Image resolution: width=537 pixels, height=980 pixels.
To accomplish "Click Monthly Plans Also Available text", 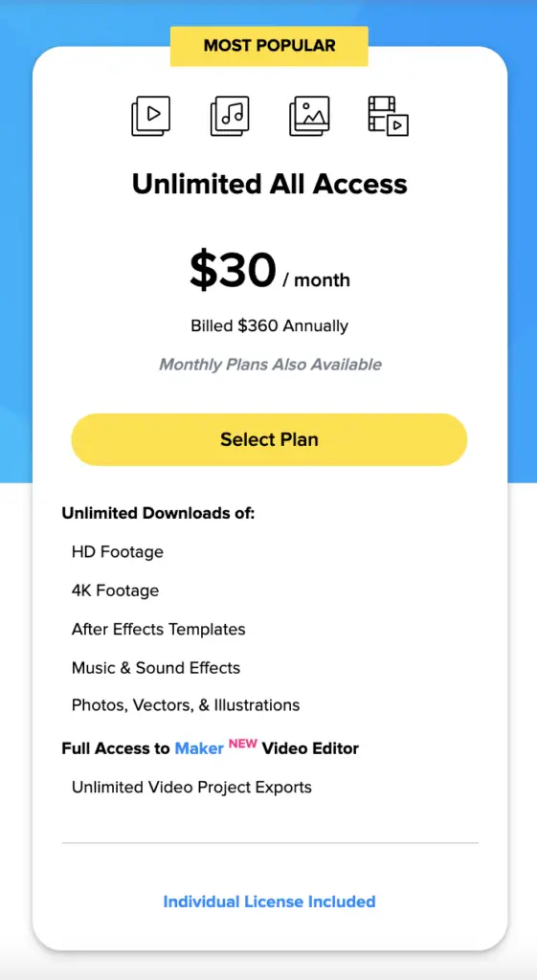I will 270,365.
